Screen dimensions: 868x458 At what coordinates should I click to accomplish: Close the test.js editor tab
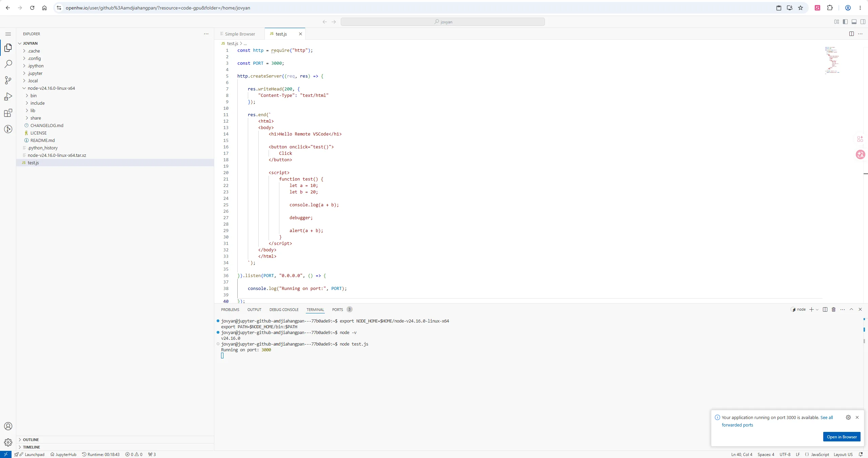(300, 34)
